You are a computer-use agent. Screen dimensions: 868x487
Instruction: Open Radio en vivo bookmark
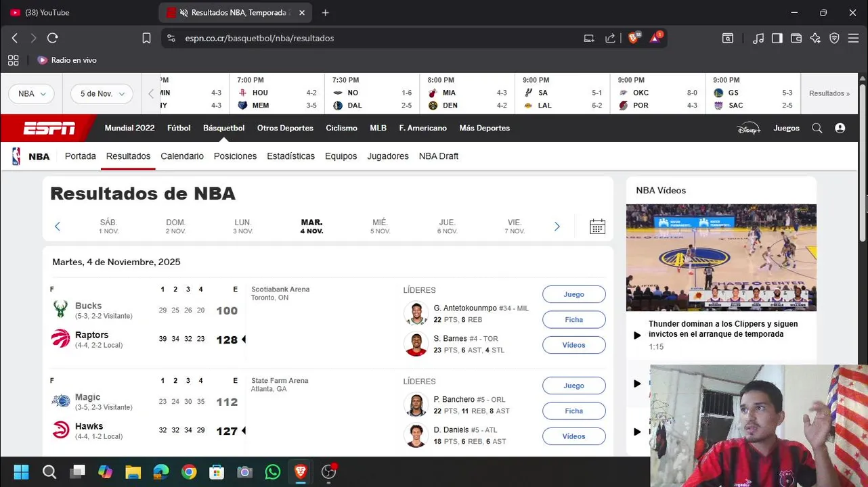pos(67,60)
